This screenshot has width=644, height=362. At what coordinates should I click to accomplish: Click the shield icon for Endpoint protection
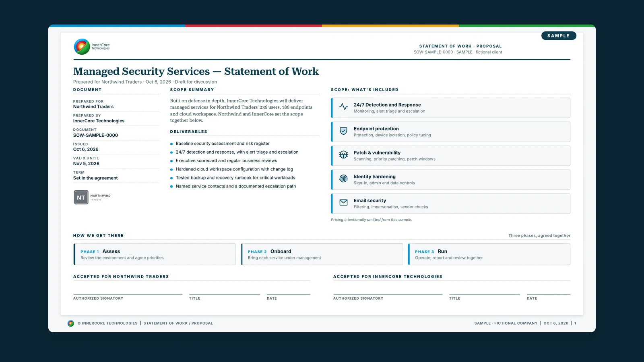(x=343, y=131)
